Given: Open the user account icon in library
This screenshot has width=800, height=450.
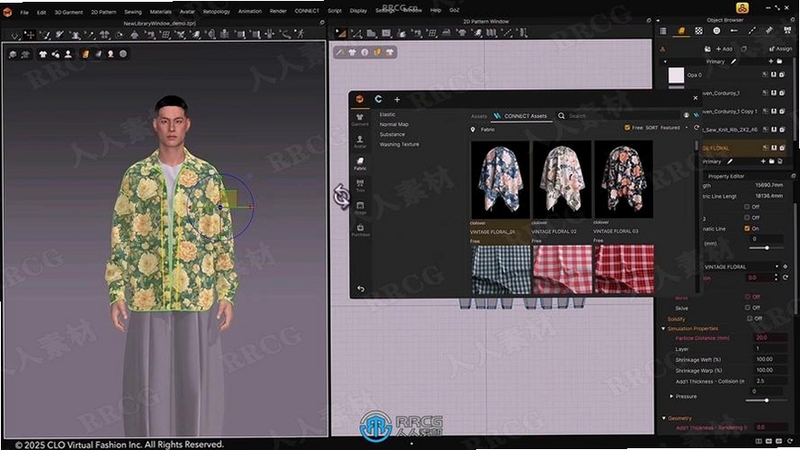Looking at the screenshot, I should click(686, 115).
